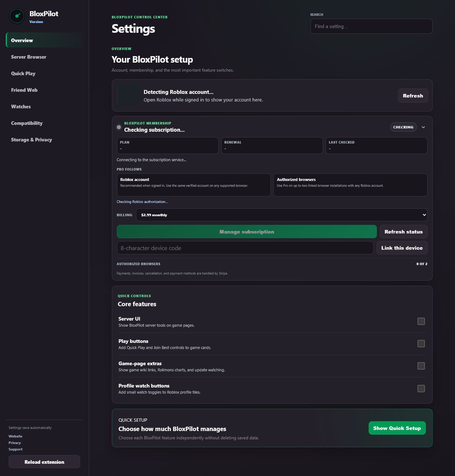
Task: Click the BloxPilot gauge logo icon
Action: [x=17, y=16]
